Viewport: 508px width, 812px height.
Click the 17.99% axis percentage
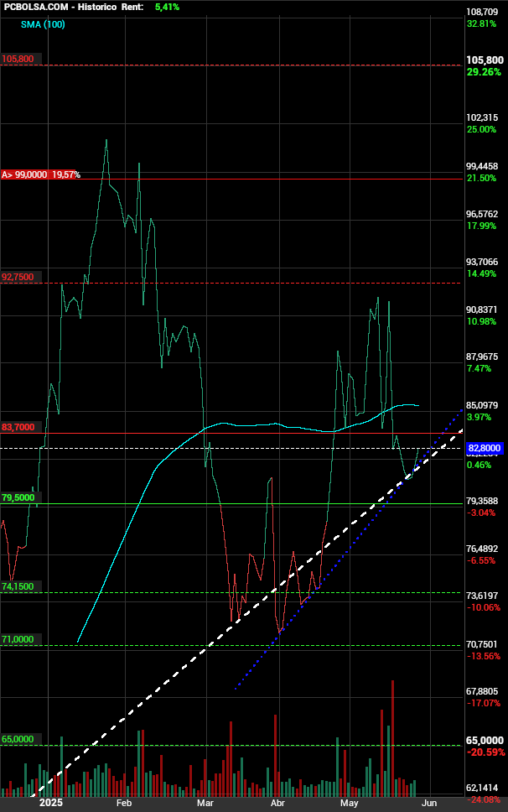pos(482,226)
